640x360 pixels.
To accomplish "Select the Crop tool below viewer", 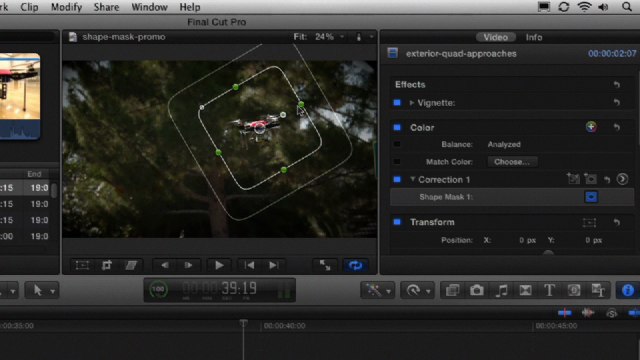I will (107, 265).
